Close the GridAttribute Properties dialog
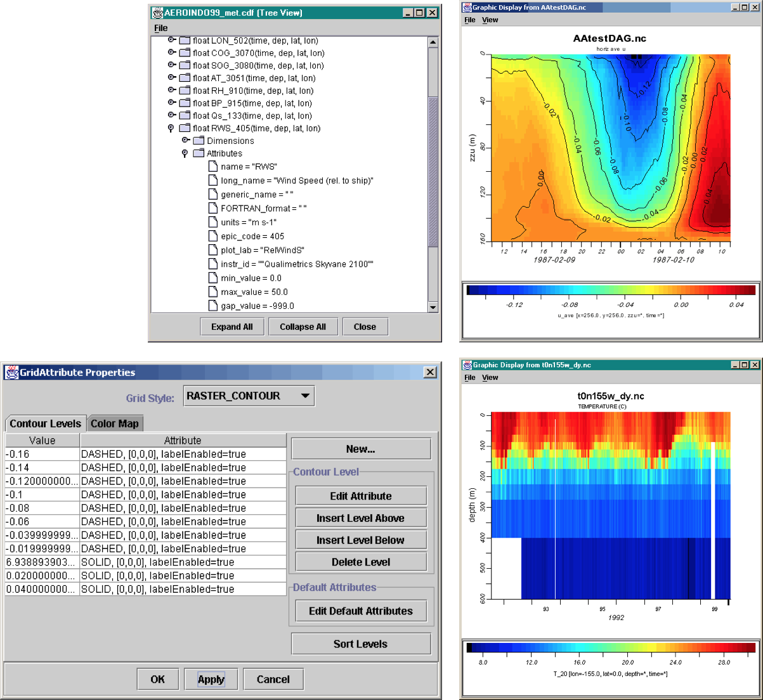The image size is (763, 700). pyautogui.click(x=430, y=372)
